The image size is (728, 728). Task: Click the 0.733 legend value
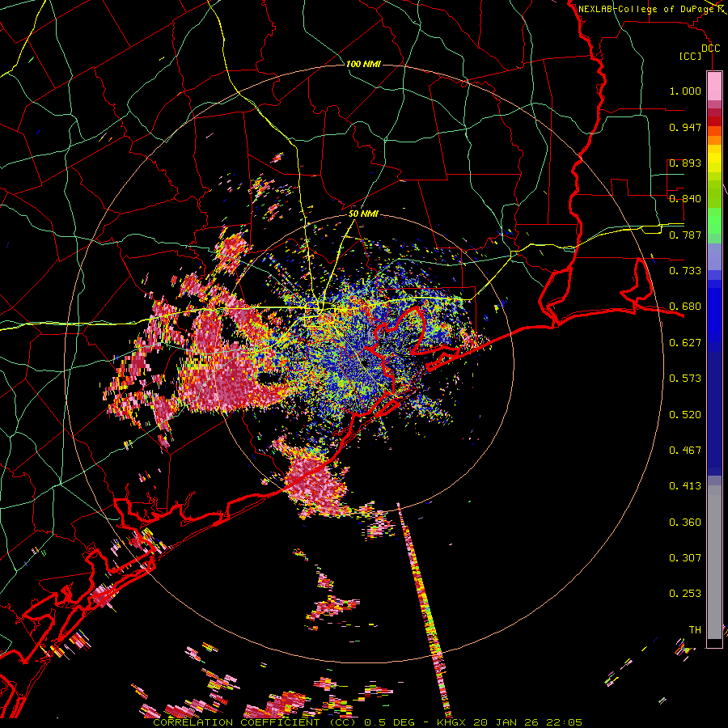[x=685, y=271]
